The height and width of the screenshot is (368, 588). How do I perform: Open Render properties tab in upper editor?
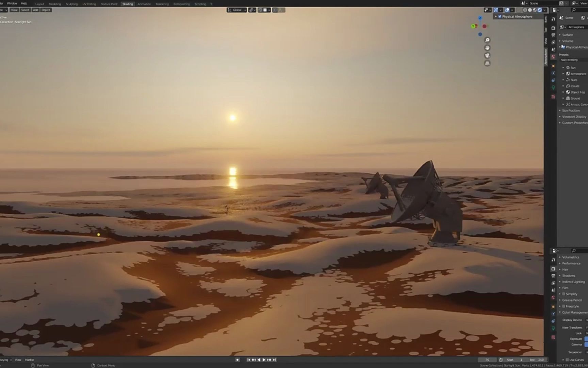553,28
